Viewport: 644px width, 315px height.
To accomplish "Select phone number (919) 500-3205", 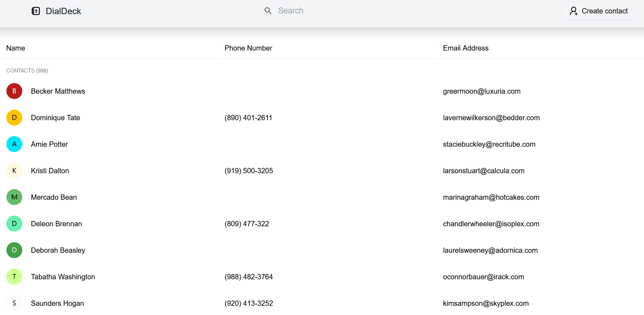I will (248, 171).
